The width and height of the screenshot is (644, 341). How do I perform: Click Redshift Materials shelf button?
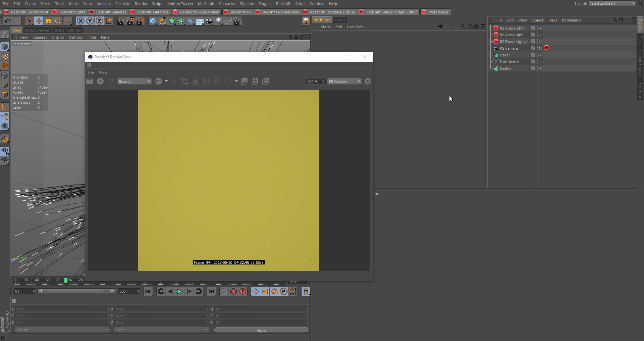pos(149,12)
